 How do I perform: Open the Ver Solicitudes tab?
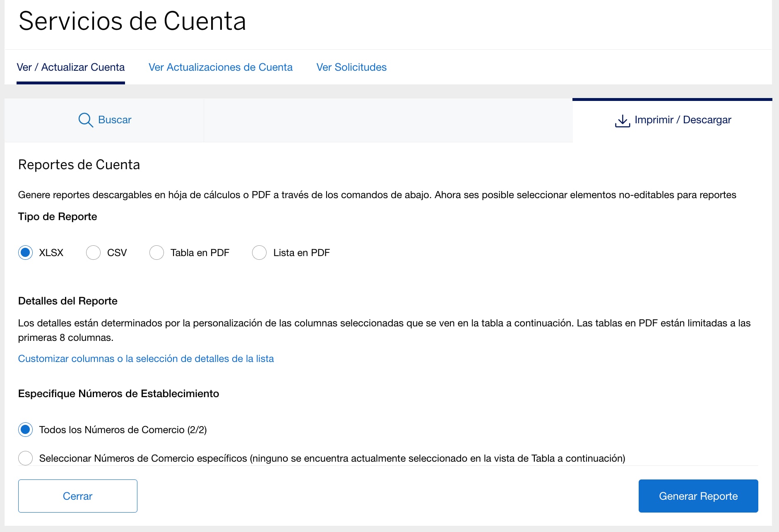click(351, 67)
